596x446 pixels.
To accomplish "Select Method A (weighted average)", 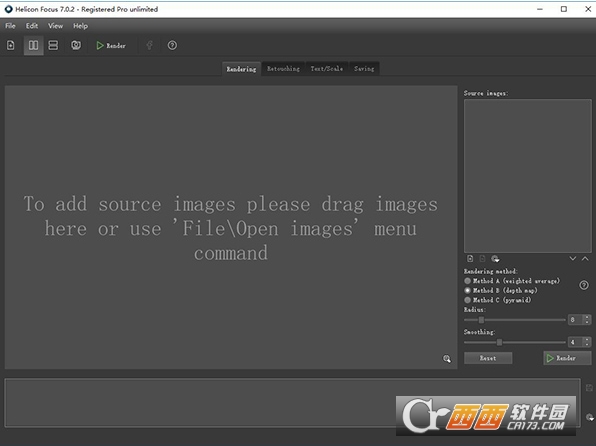I will pos(512,281).
